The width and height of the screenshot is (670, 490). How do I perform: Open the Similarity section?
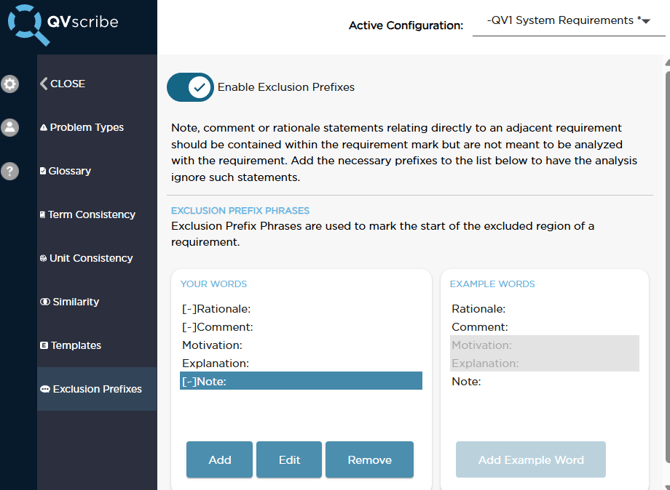(x=70, y=302)
